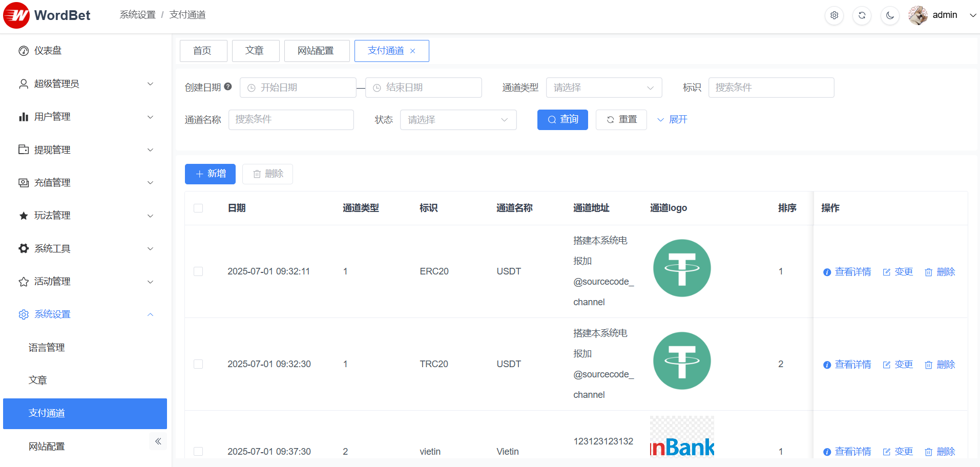Check the ERC20 row checkbox
Viewport: 980px width, 467px height.
tap(198, 271)
